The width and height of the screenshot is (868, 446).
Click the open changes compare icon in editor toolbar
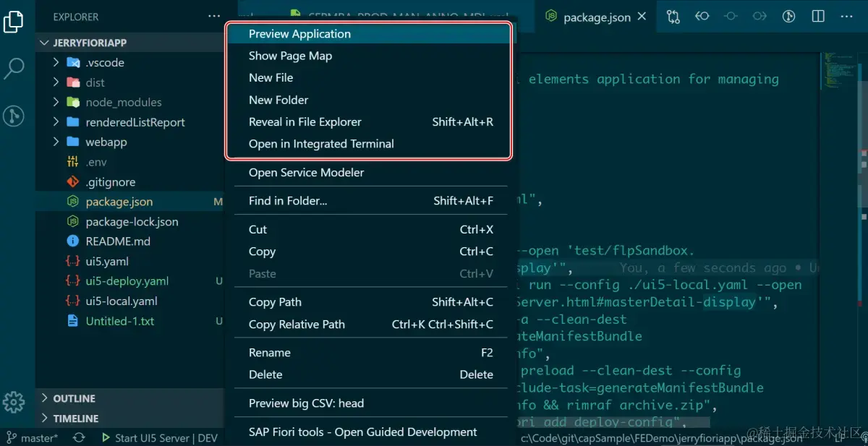[673, 16]
